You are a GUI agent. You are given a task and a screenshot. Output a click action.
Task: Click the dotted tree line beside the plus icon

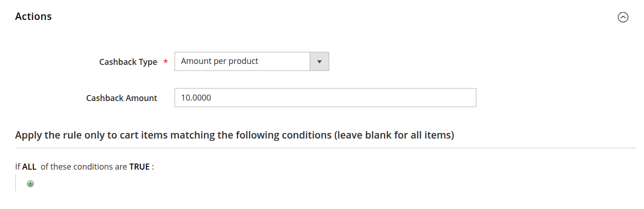pos(16,184)
